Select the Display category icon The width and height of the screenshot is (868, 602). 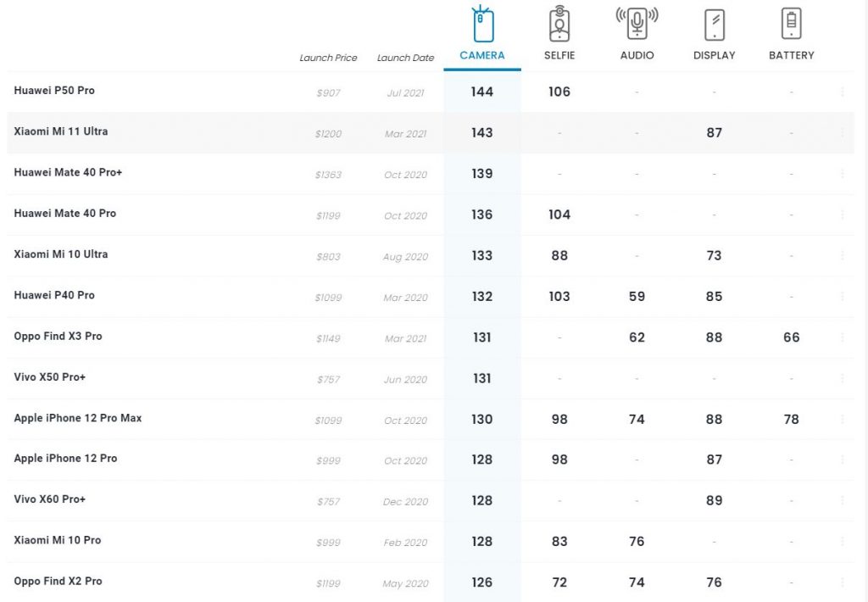click(714, 25)
